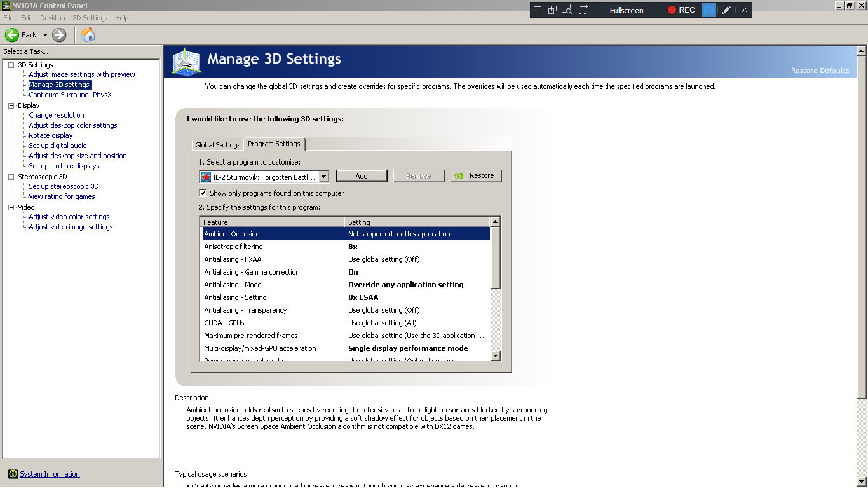Image resolution: width=868 pixels, height=488 pixels.
Task: Open Rotate display page
Action: pos(51,135)
